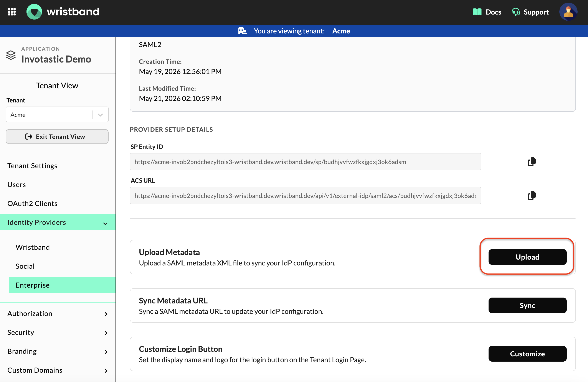588x382 pixels.
Task: Open the Users page
Action: point(17,184)
